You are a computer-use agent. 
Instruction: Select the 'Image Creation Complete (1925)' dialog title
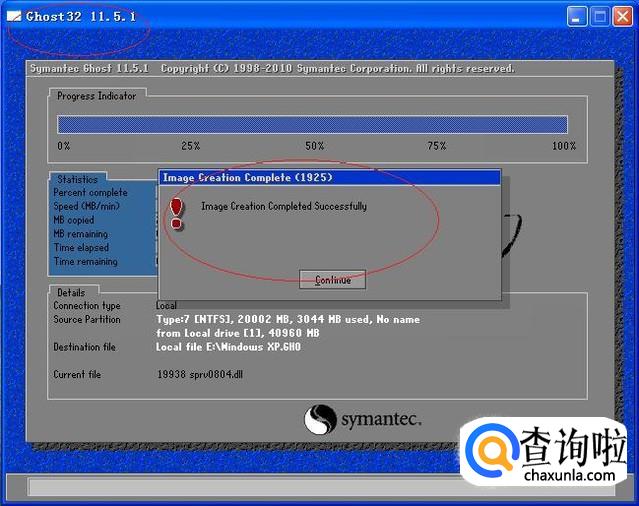(x=248, y=178)
